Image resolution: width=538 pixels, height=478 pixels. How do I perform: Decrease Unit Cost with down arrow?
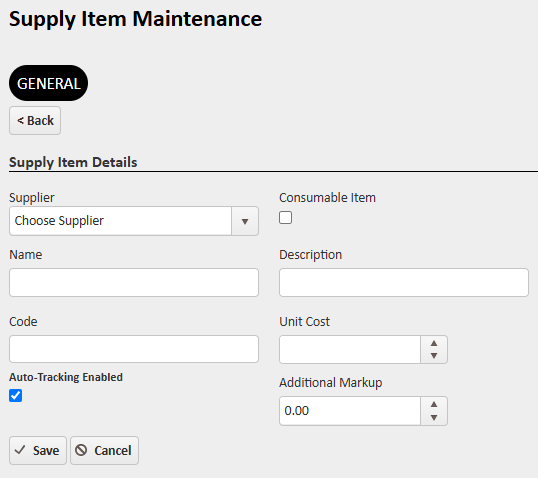point(434,356)
